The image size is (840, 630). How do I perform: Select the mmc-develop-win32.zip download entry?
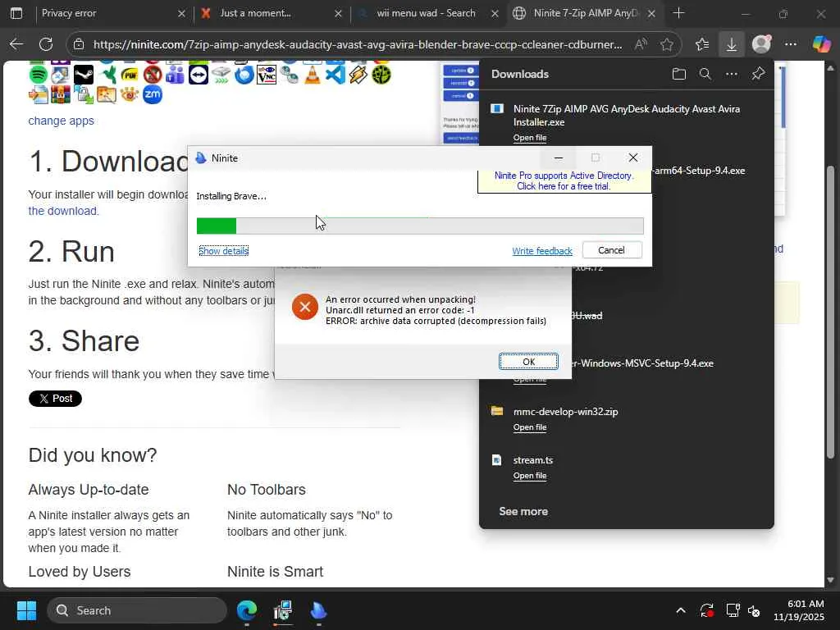pyautogui.click(x=626, y=418)
